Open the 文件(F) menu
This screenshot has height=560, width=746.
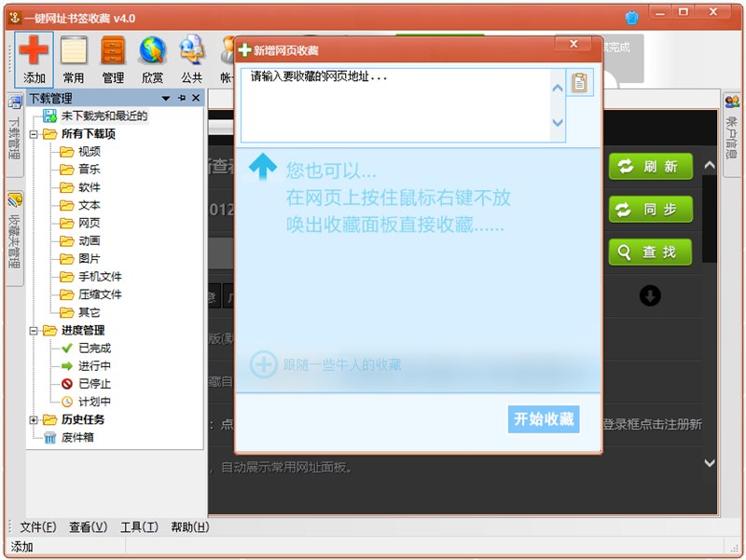pos(38,527)
